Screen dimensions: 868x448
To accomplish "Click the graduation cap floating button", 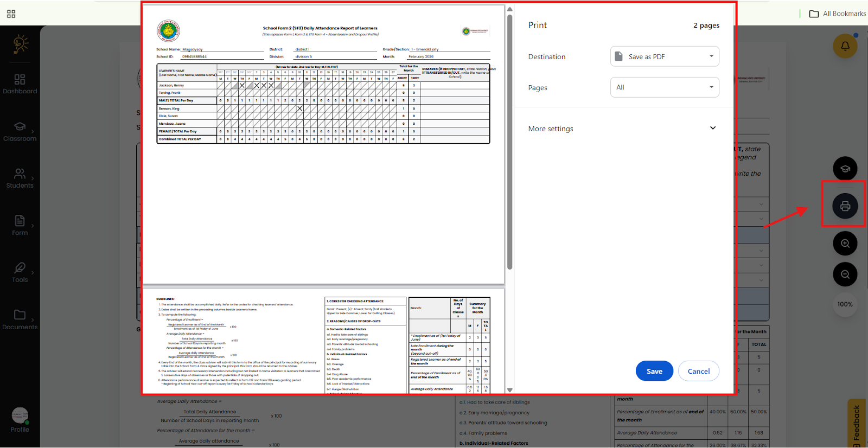I will click(845, 169).
